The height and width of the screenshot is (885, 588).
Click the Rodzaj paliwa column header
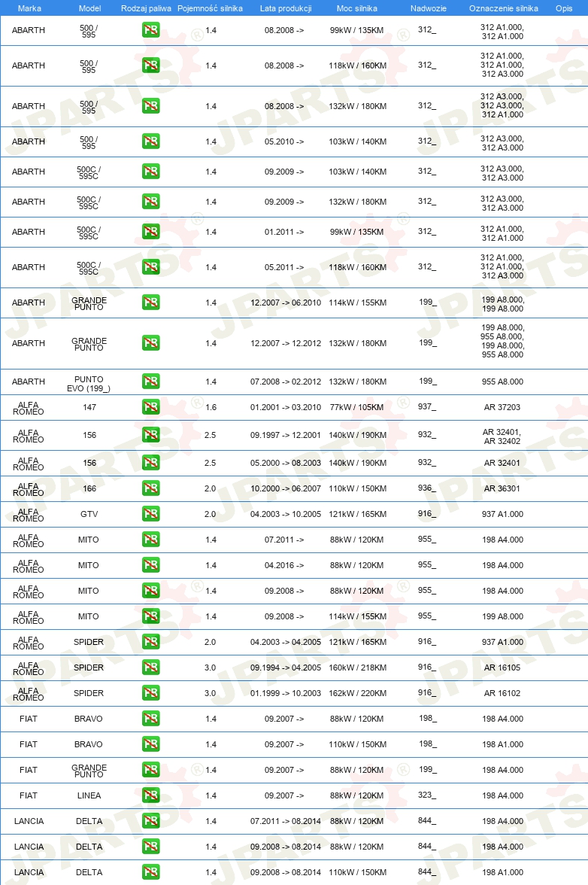pyautogui.click(x=146, y=8)
